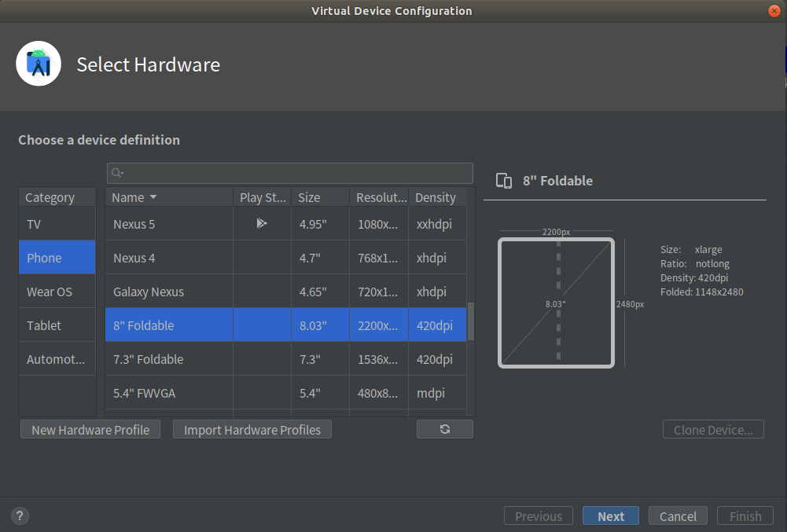Click New Hardware Profile button
Image resolution: width=787 pixels, height=532 pixels.
tap(90, 430)
